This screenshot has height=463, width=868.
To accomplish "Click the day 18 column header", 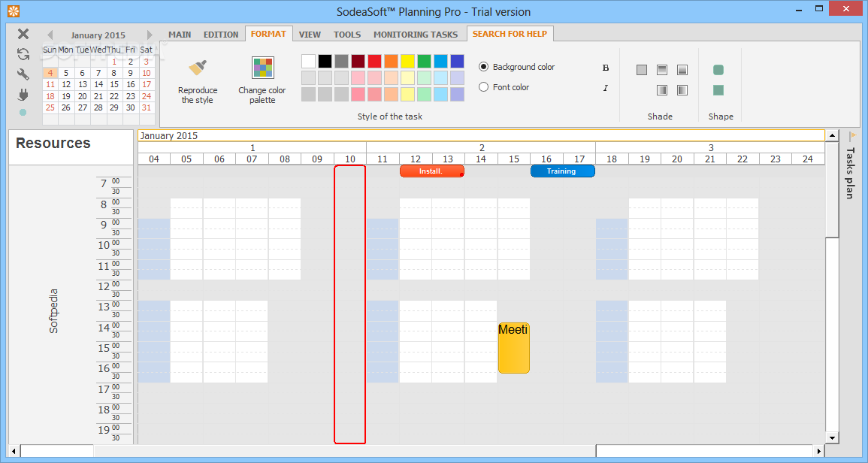I will pyautogui.click(x=612, y=159).
